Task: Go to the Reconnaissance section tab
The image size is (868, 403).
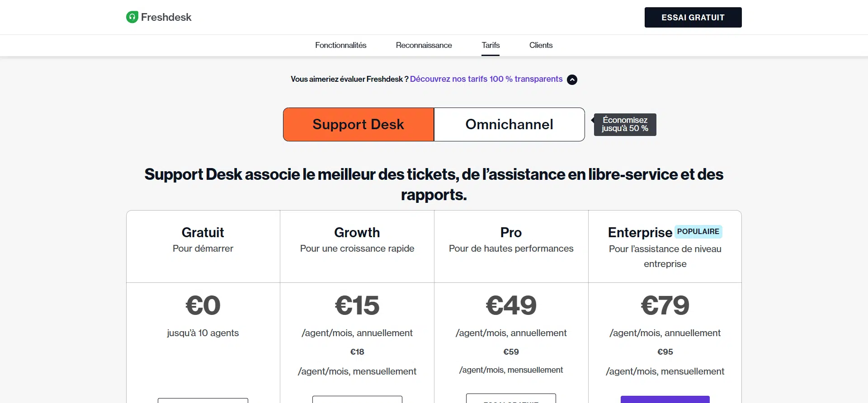Action: tap(424, 45)
